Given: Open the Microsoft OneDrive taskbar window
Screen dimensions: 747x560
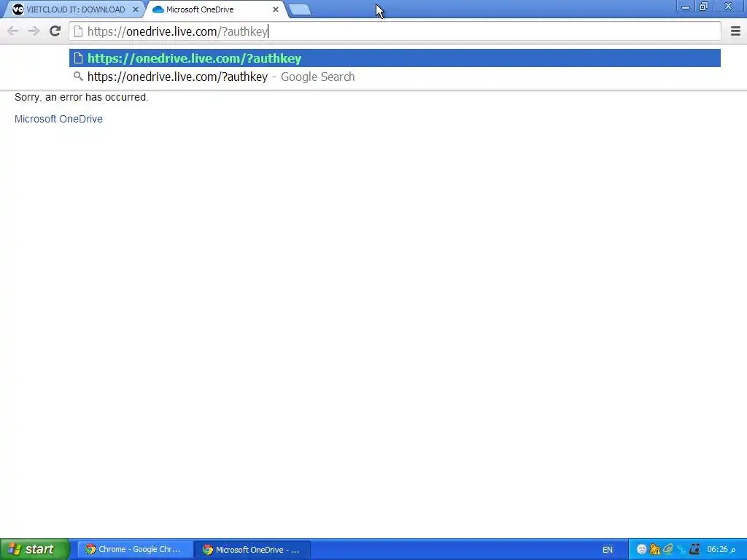Looking at the screenshot, I should 253,549.
